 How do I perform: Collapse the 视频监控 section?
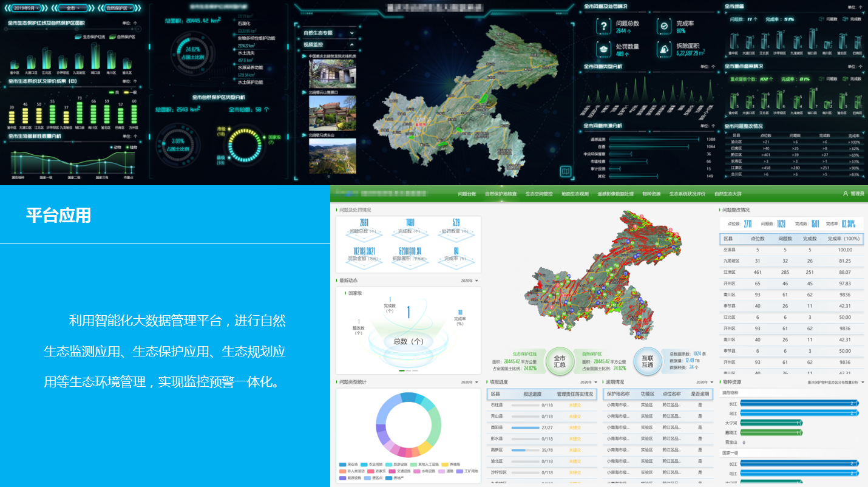329,45
